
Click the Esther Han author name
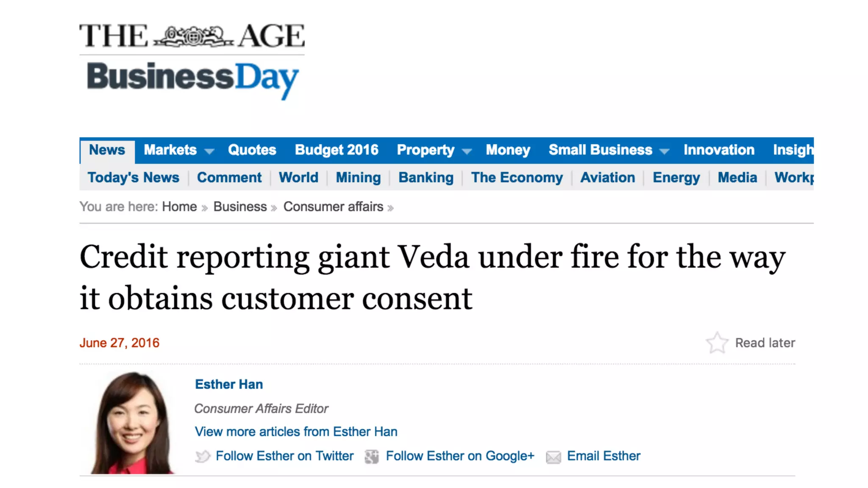click(x=229, y=384)
